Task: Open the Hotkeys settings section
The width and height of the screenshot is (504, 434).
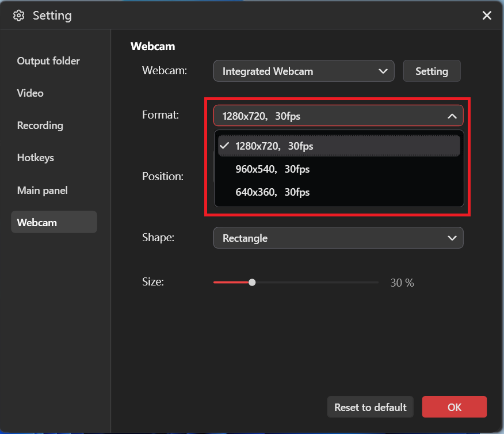Action: [37, 157]
